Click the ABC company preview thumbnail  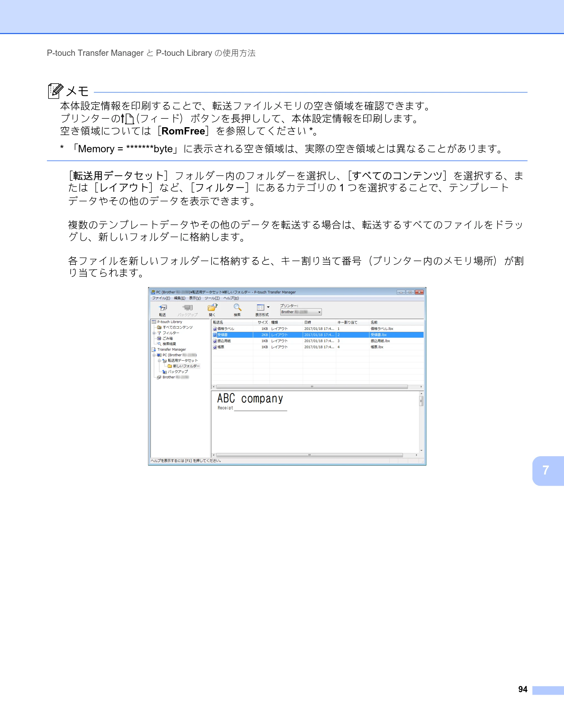tap(252, 402)
